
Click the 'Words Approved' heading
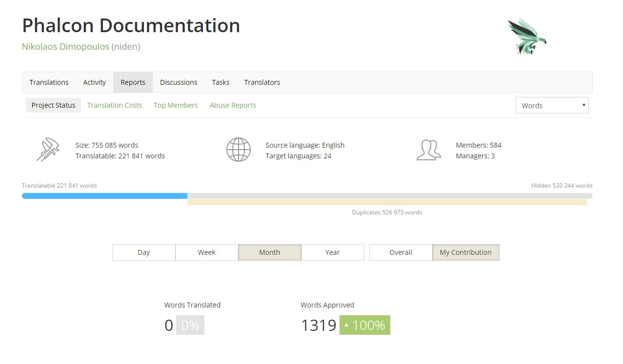(327, 305)
